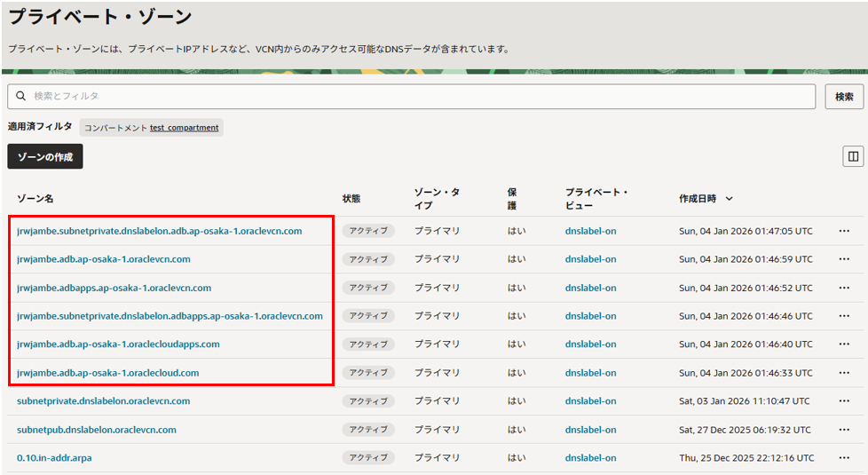Open actions menu for subnetprivate.dnslabelon.oraclevcn.com row
Image resolution: width=868 pixels, height=475 pixels.
pyautogui.click(x=844, y=401)
